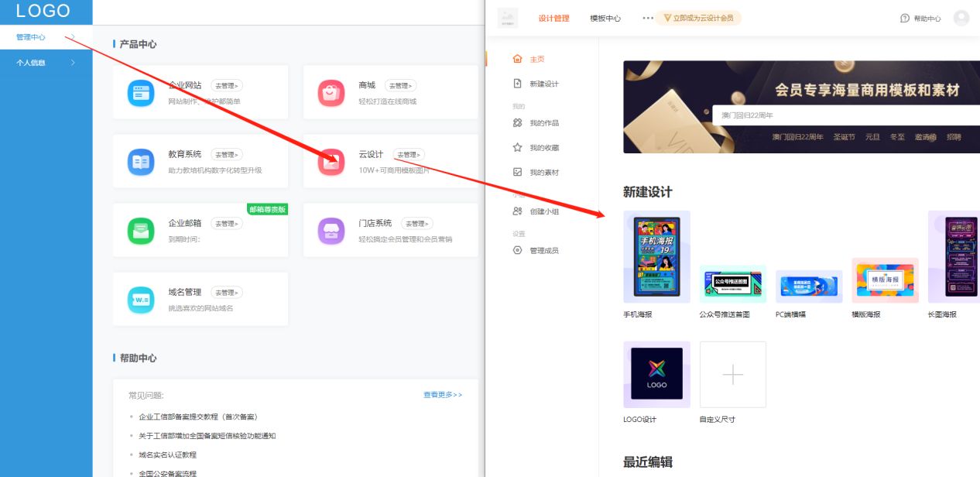This screenshot has height=477, width=980.
Task: Click the 教育系统 book icon
Action: (x=141, y=162)
